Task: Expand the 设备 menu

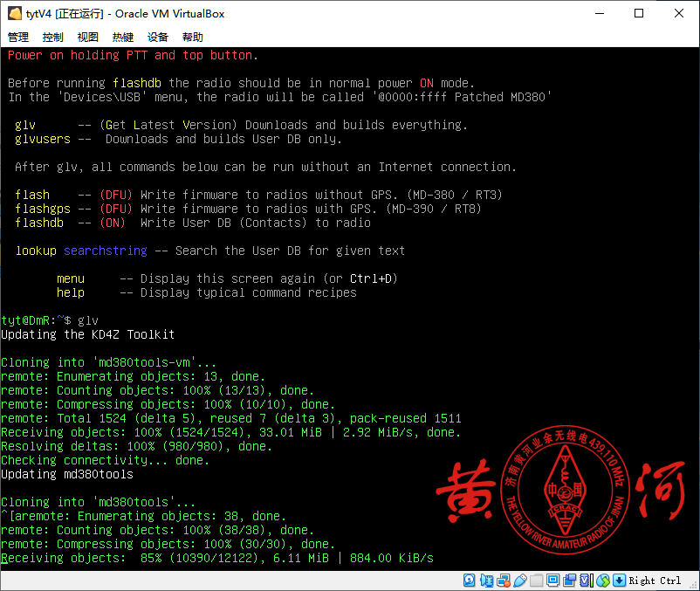Action: tap(158, 38)
